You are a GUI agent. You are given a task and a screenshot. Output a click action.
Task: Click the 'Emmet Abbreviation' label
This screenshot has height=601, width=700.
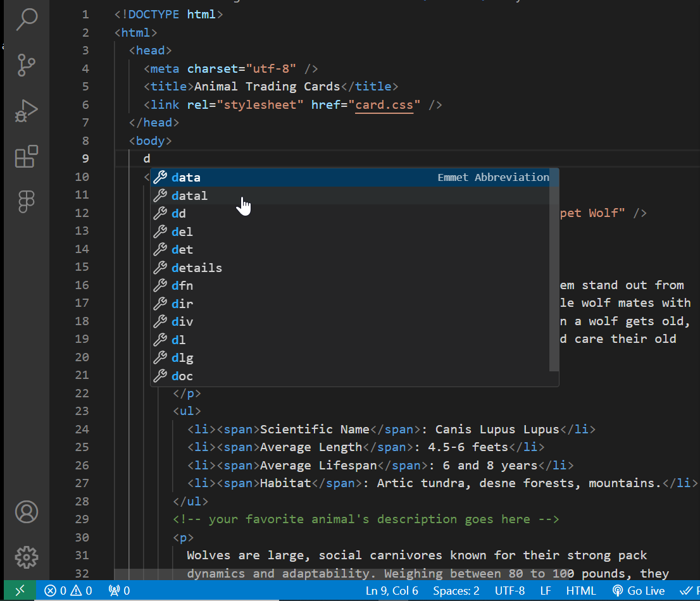[493, 178]
